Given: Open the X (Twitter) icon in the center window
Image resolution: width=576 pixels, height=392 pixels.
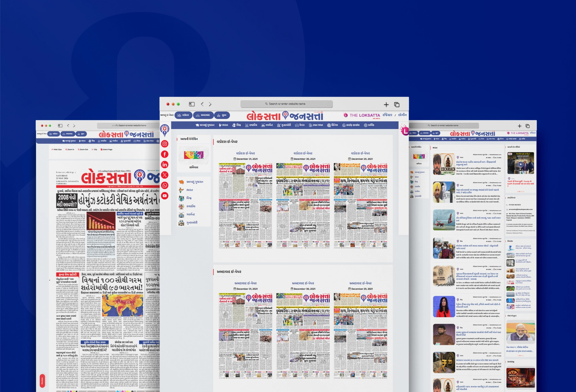Looking at the screenshot, I should pos(165,175).
